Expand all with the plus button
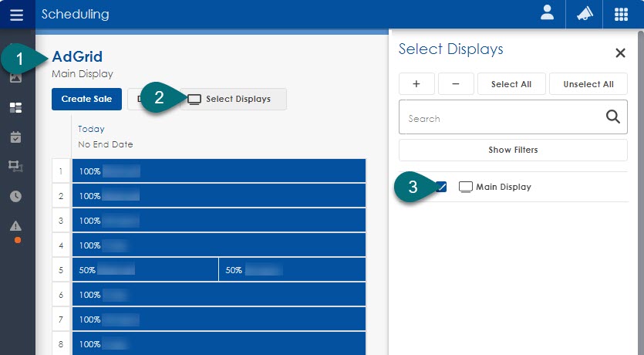Viewport: 644px width, 355px height. 416,84
